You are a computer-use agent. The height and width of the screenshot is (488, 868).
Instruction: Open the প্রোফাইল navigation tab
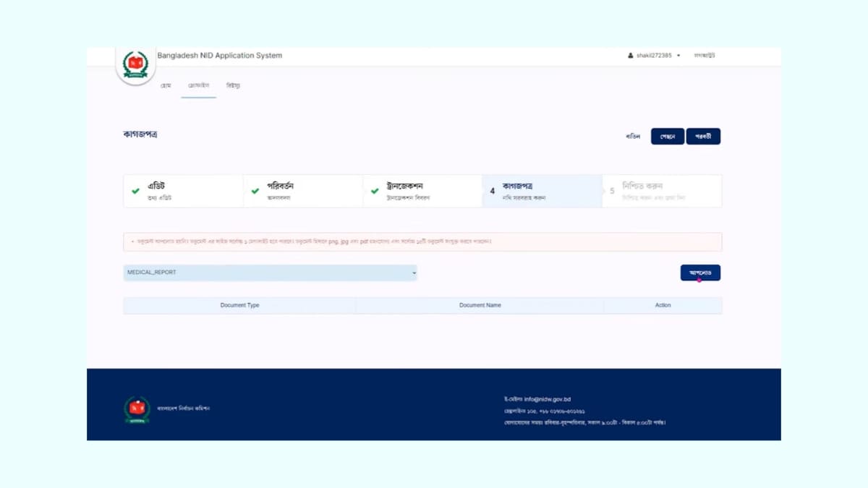(198, 86)
